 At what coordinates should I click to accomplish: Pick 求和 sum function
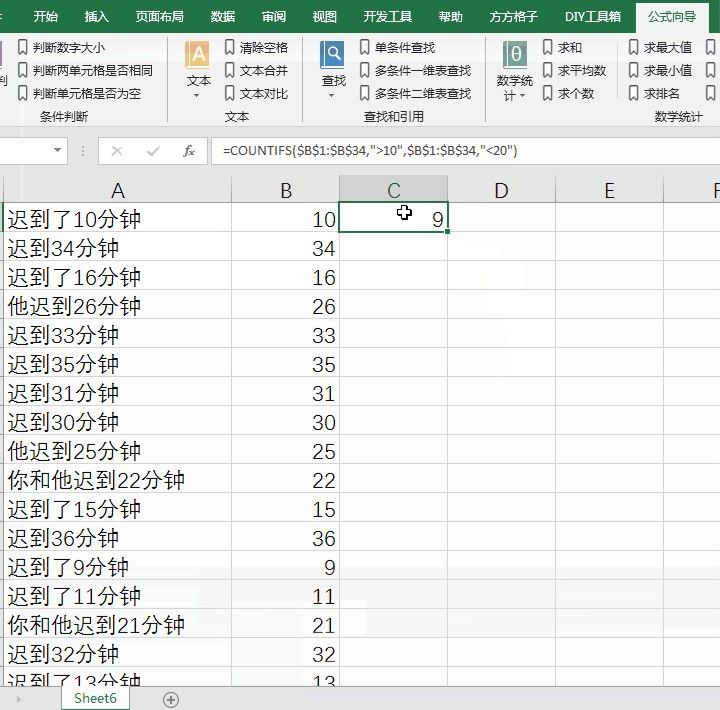(562, 47)
